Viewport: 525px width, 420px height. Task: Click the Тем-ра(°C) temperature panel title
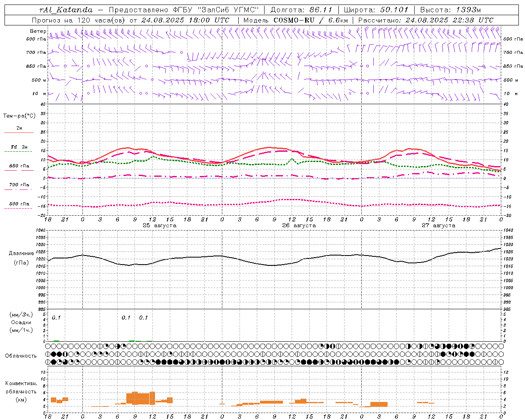click(x=19, y=116)
